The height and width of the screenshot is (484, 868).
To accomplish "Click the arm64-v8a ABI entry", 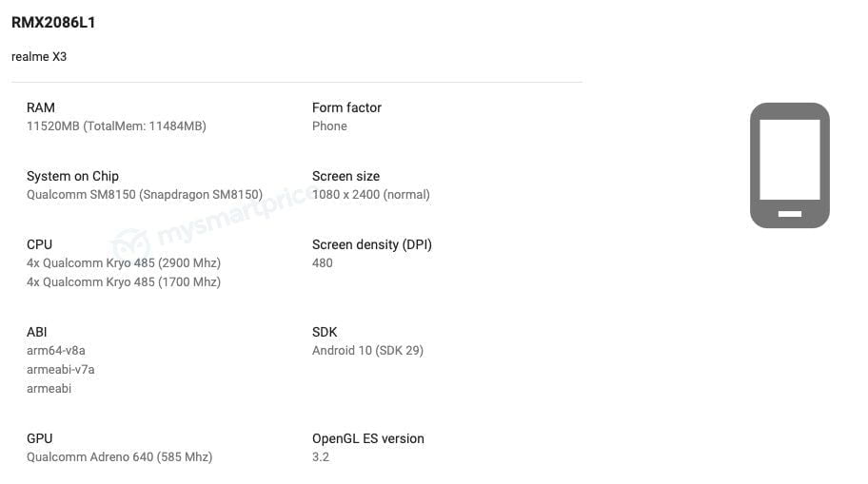I will [x=56, y=350].
